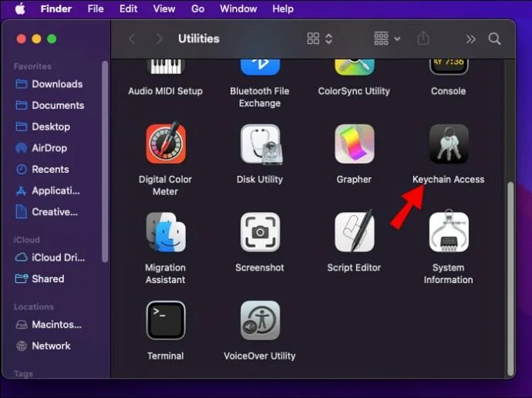Screen dimensions: 532x398
Task: Open the Apple menu
Action: pos(20,8)
